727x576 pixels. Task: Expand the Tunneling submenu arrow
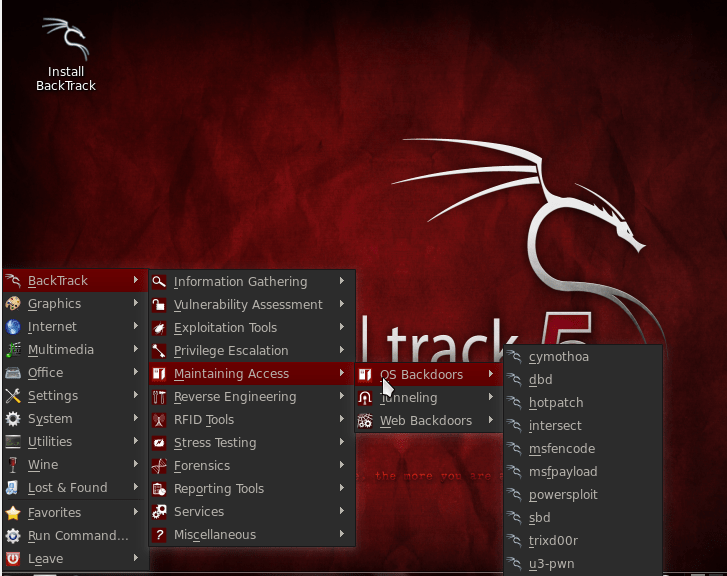pos(491,397)
